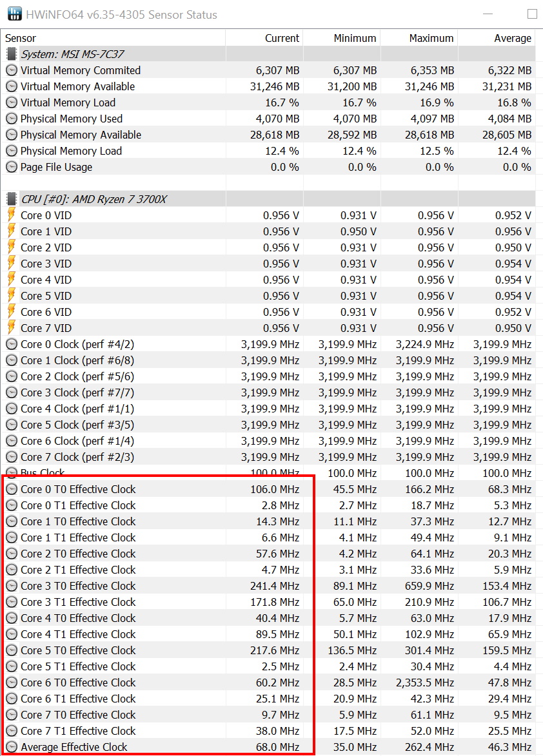Click the lightning bolt icon for Core 0 VID
This screenshot has width=543, height=756.
12,215
